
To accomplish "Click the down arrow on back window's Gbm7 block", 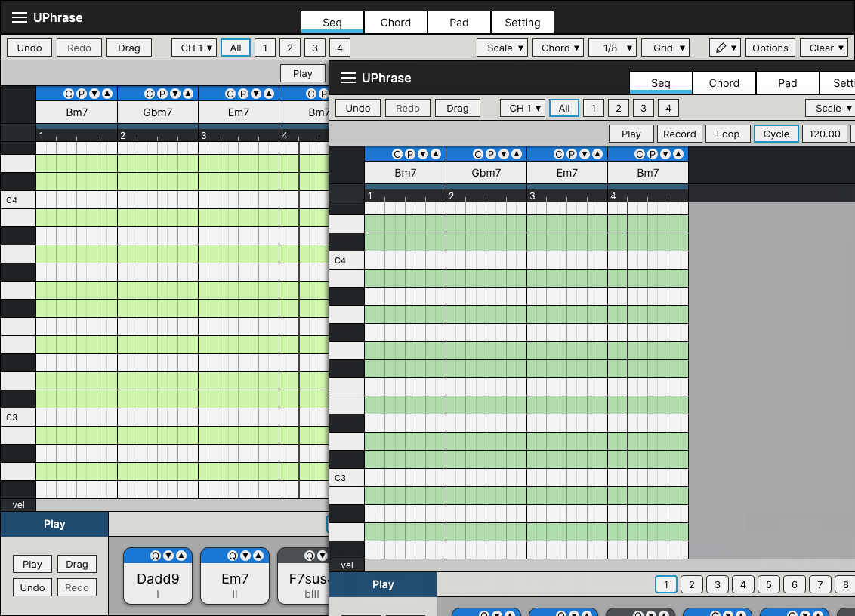I will point(175,94).
